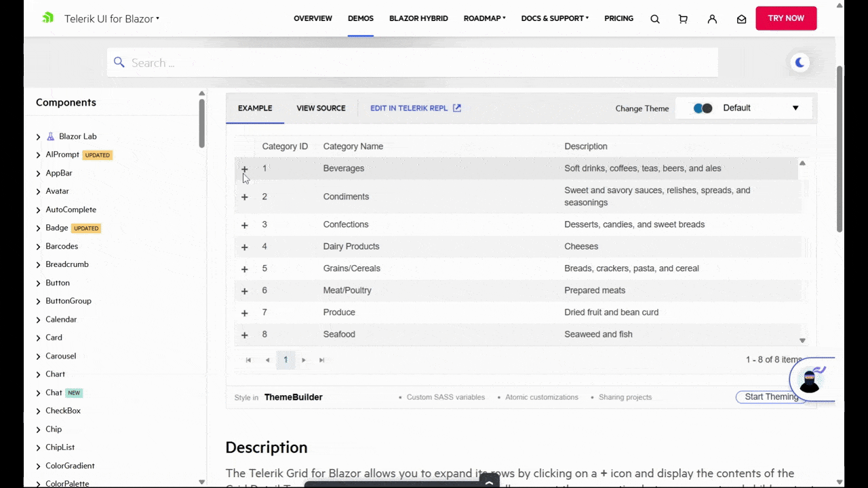Open the Avatar component item

point(58,191)
